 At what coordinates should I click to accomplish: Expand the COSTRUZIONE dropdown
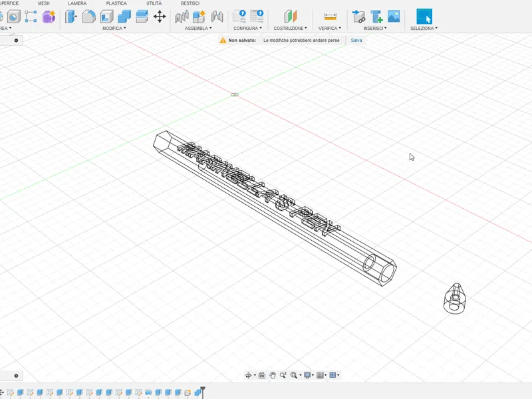(290, 28)
